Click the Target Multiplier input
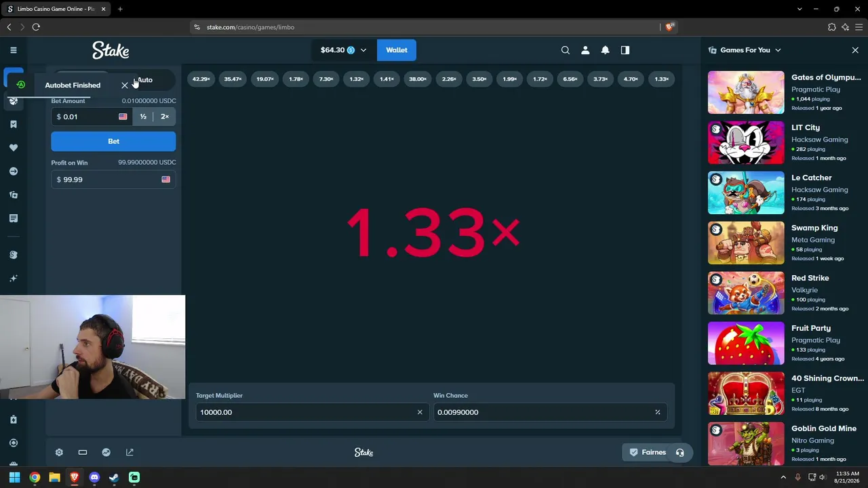This screenshot has height=488, width=868. [312, 412]
